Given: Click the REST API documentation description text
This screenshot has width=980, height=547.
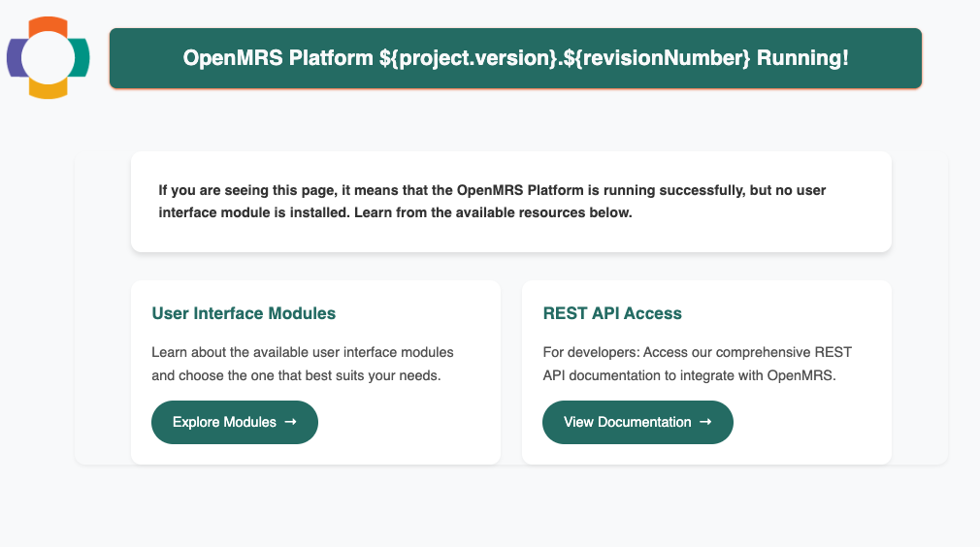Looking at the screenshot, I should coord(697,364).
